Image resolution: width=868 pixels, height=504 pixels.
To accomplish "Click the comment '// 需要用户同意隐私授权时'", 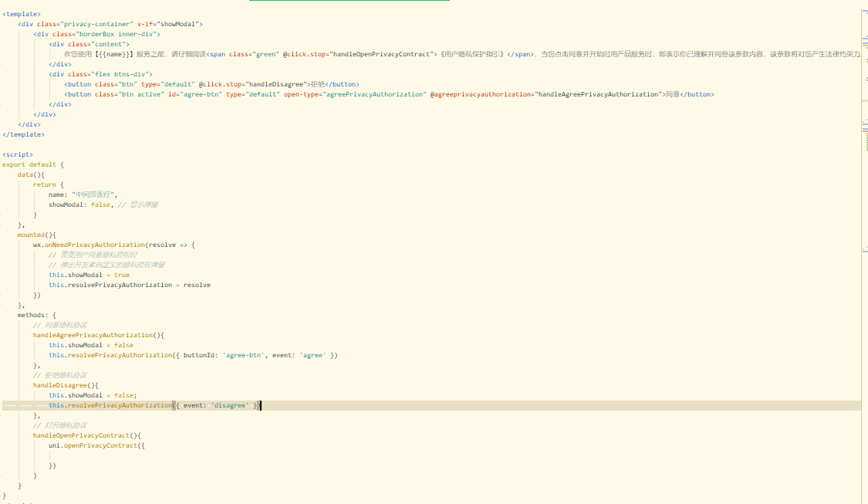I will (x=93, y=255).
